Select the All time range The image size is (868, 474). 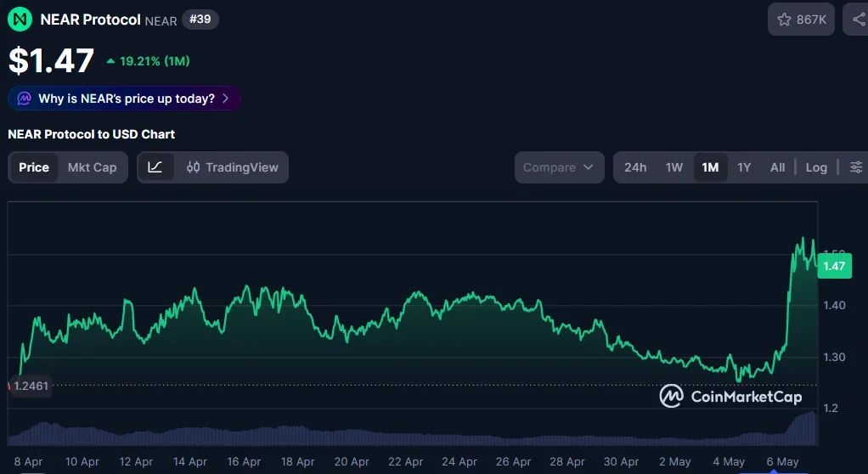coord(777,167)
